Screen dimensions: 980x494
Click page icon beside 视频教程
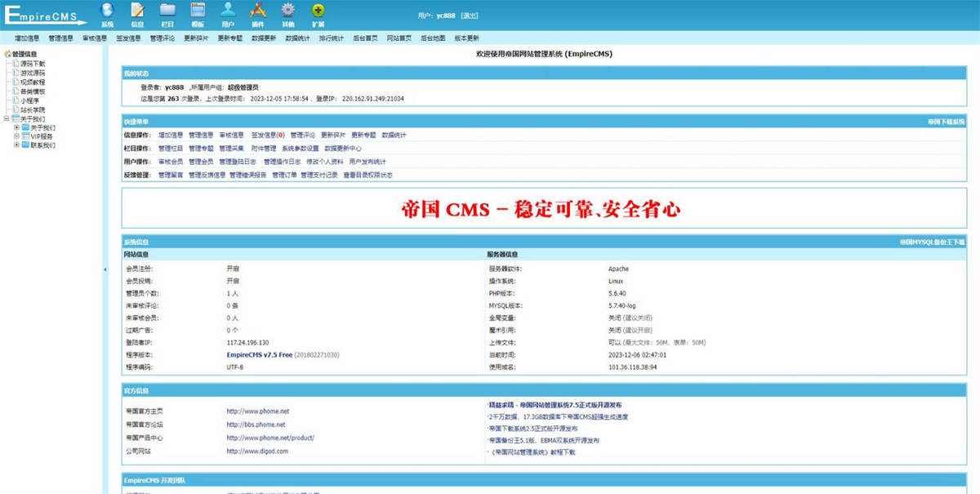[16, 82]
